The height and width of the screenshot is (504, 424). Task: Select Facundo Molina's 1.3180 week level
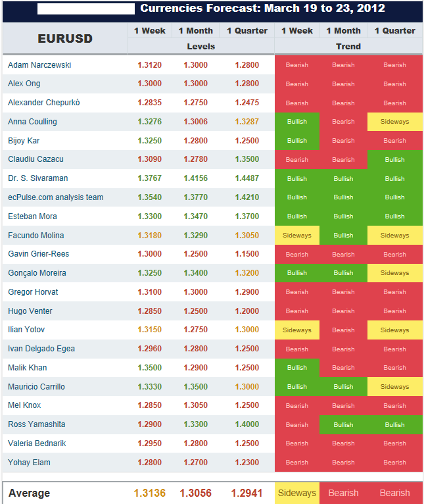(150, 236)
